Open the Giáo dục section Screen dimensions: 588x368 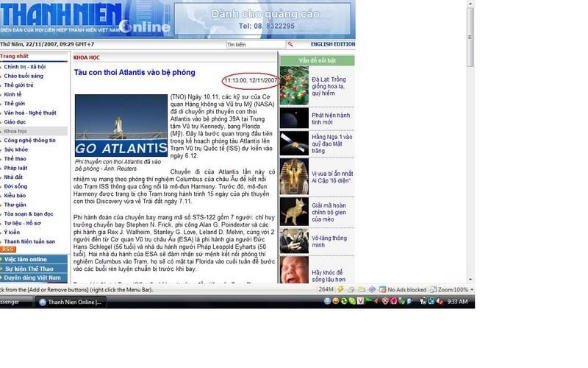point(15,122)
